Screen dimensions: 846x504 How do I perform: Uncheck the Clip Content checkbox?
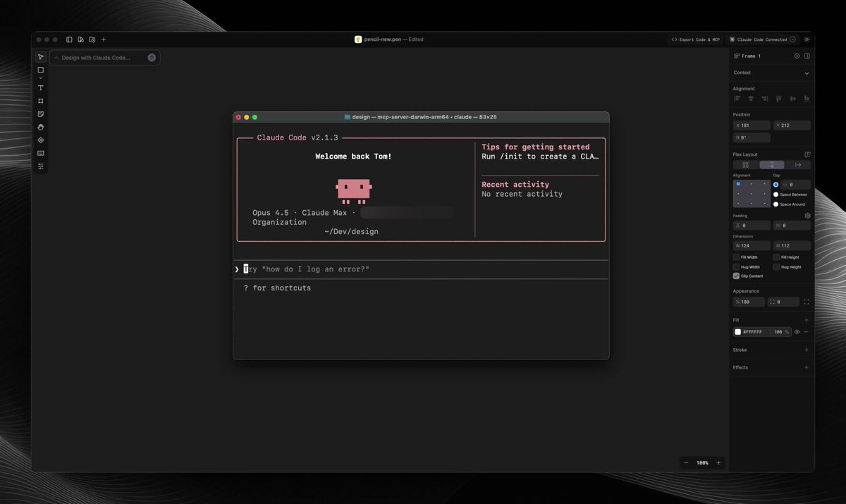[x=736, y=276]
